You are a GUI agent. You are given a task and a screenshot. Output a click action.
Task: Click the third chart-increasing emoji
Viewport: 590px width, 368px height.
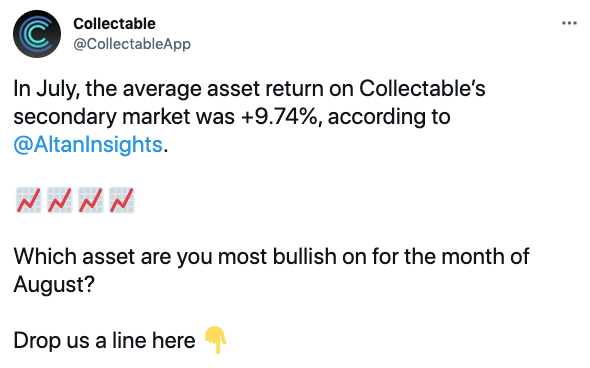91,200
